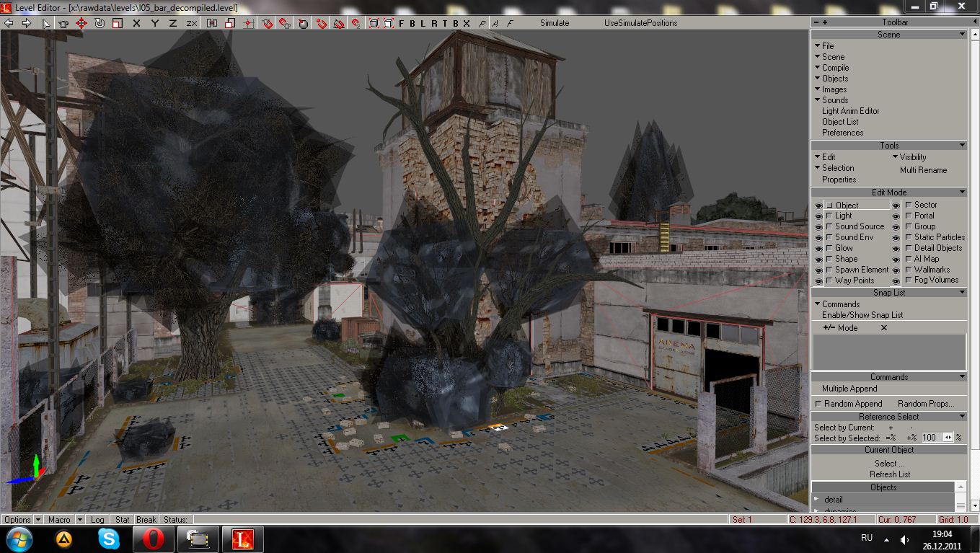Enable Light edit mode checkbox
The width and height of the screenshot is (980, 553).
[x=829, y=216]
